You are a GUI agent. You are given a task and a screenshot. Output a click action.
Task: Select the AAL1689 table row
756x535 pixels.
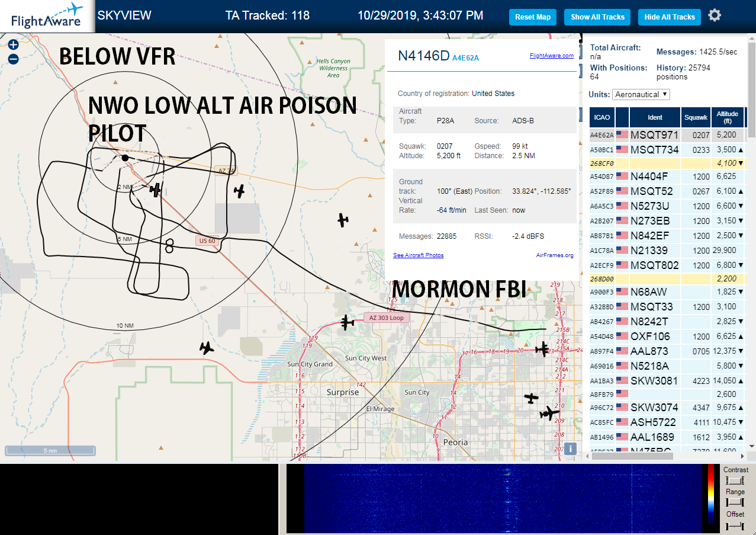[667, 437]
